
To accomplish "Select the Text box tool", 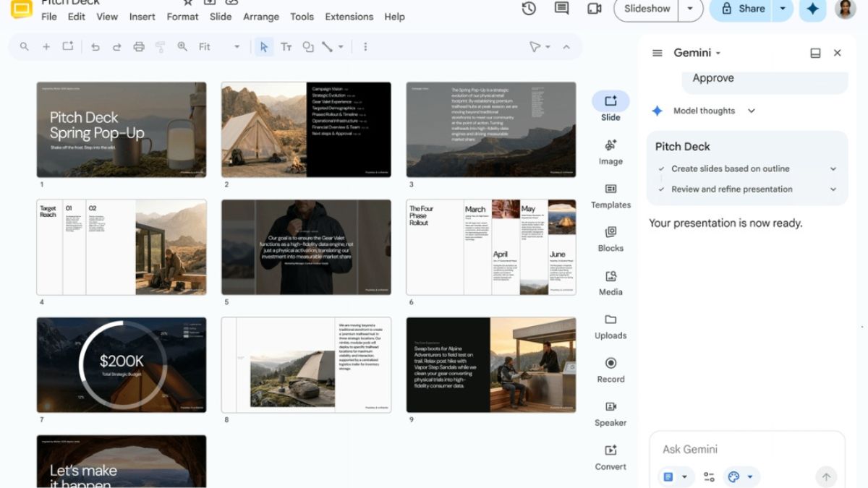I will (x=286, y=47).
